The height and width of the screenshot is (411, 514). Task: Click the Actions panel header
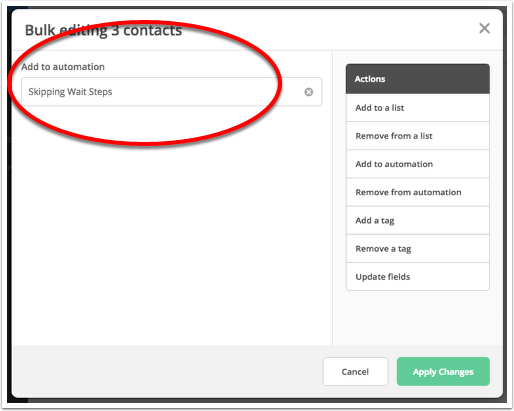tap(418, 79)
